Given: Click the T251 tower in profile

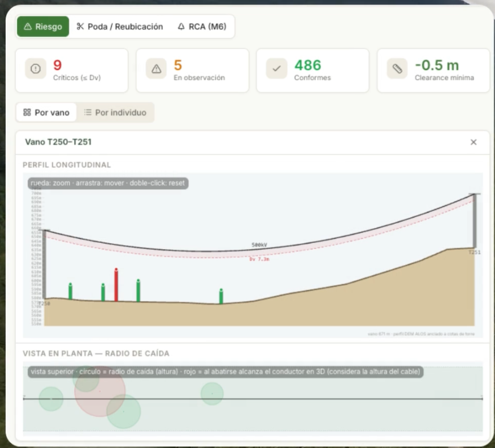Looking at the screenshot, I should click(474, 221).
